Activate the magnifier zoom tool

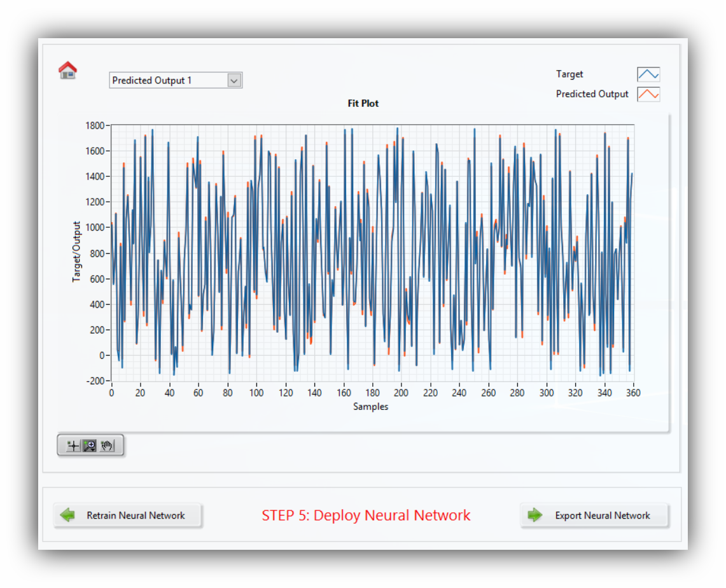point(90,446)
